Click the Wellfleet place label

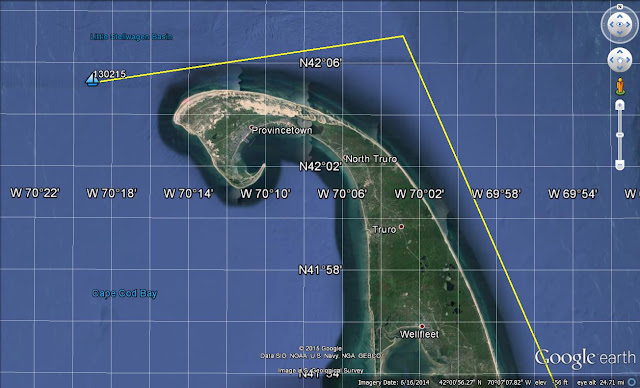(419, 334)
